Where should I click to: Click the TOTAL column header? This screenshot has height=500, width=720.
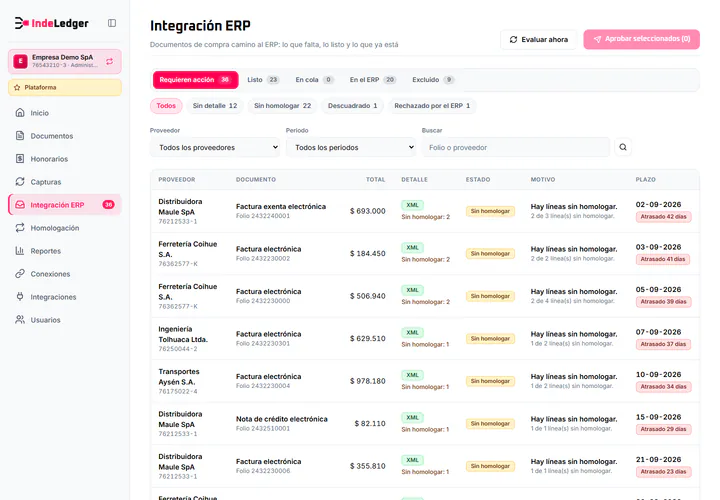point(376,180)
